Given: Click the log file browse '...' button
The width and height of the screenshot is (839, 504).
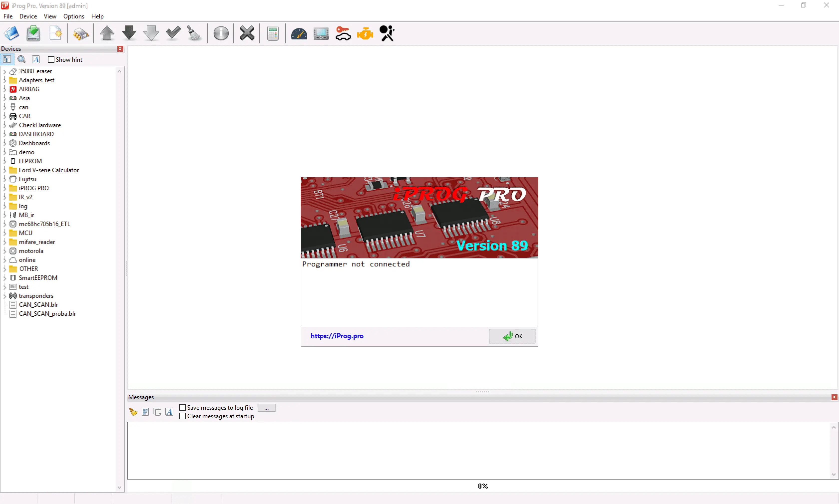Looking at the screenshot, I should [x=267, y=408].
